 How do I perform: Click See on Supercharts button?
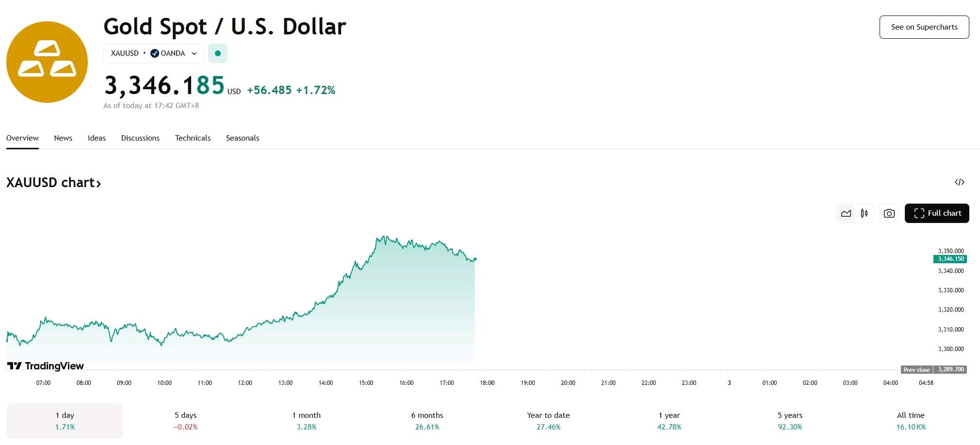924,27
